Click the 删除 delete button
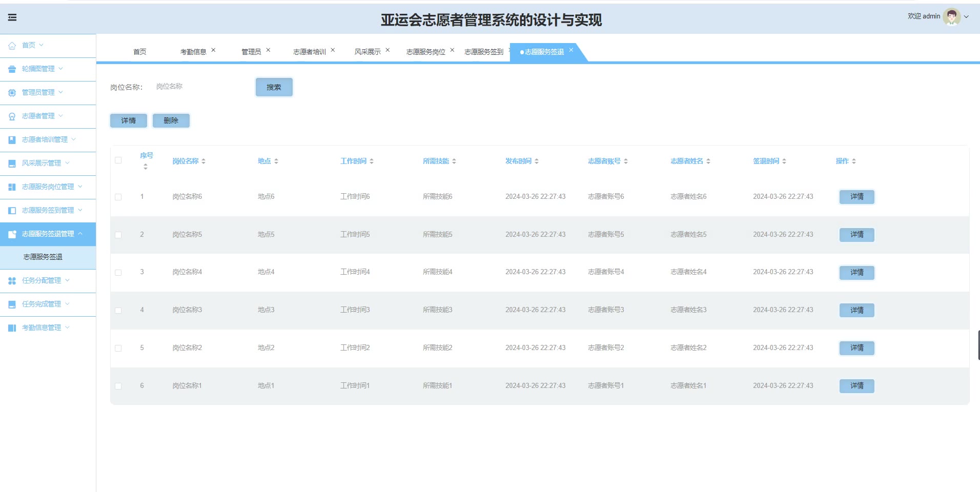 (171, 121)
